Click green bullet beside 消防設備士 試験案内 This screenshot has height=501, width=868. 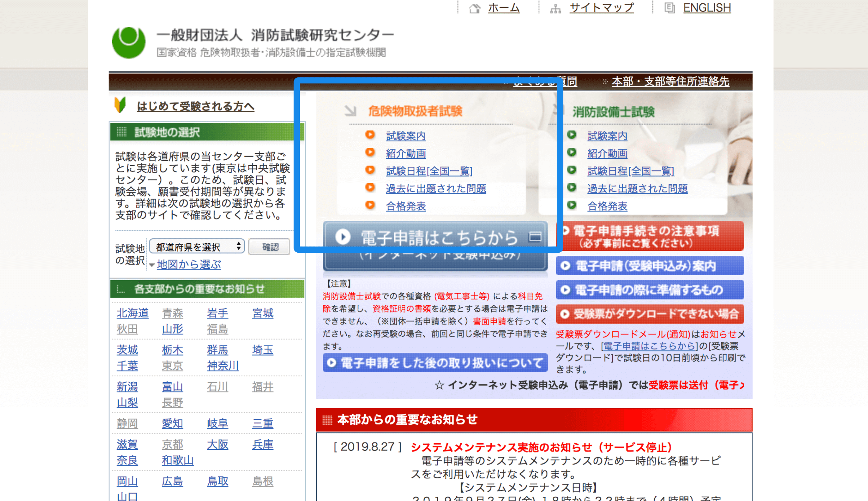coord(571,135)
